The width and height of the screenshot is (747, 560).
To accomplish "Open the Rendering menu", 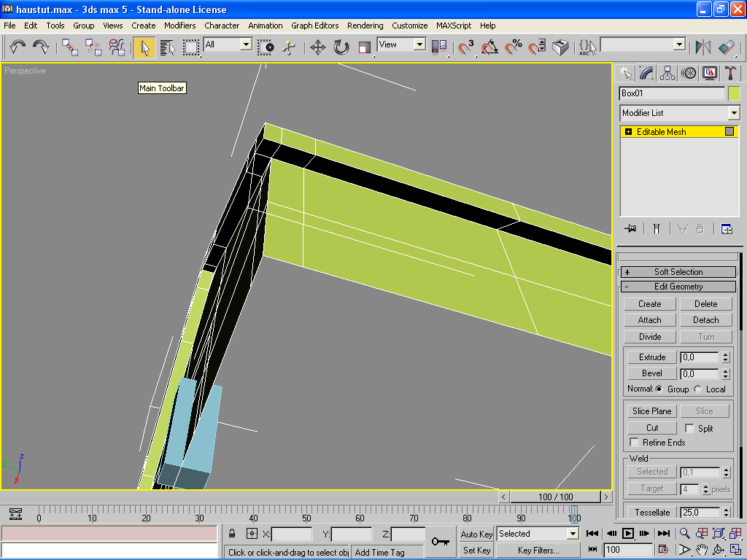I will click(365, 26).
